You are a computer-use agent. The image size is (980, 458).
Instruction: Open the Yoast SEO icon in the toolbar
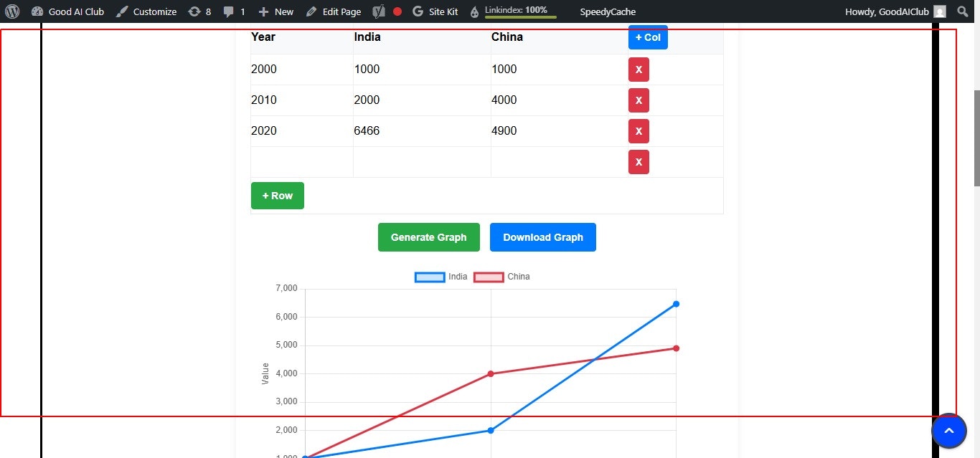[x=378, y=11]
